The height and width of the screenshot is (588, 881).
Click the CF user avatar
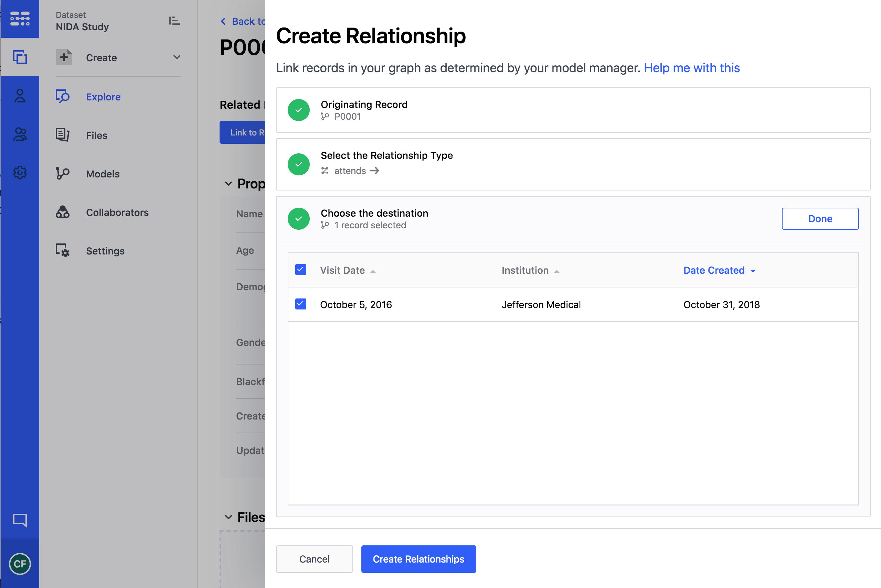[x=20, y=564]
